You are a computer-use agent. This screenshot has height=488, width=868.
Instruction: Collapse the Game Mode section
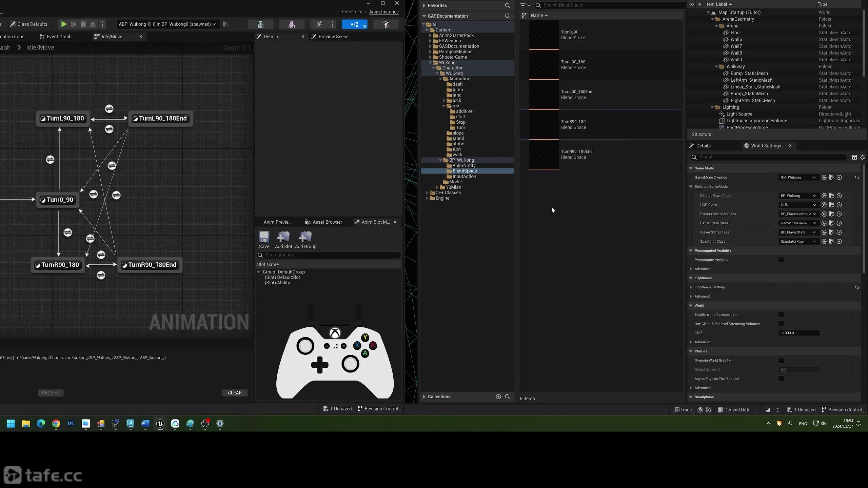coord(691,168)
